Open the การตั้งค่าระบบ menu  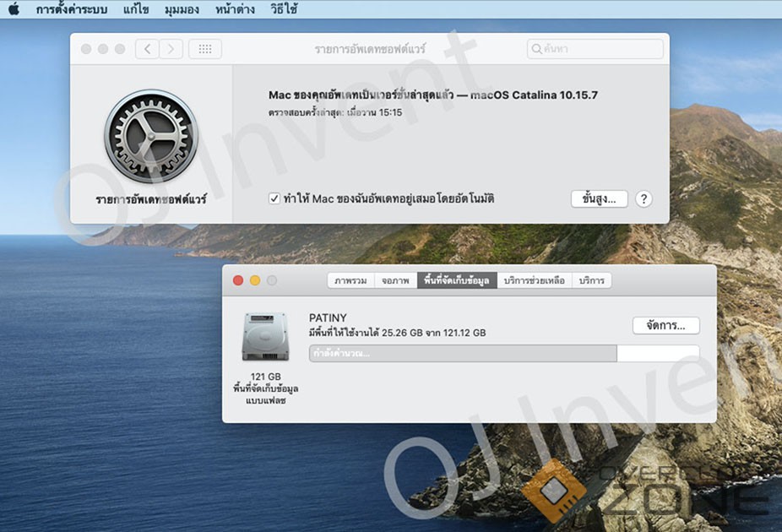click(71, 9)
